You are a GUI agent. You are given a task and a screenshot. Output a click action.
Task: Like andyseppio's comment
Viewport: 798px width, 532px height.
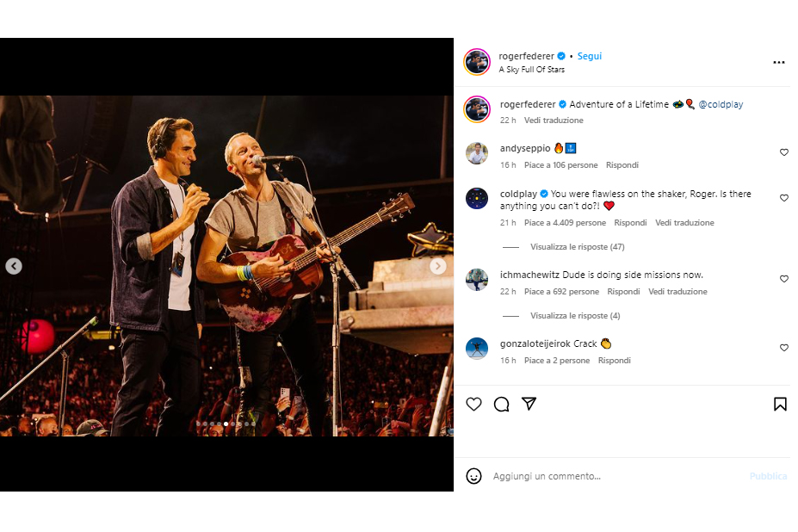(x=783, y=152)
